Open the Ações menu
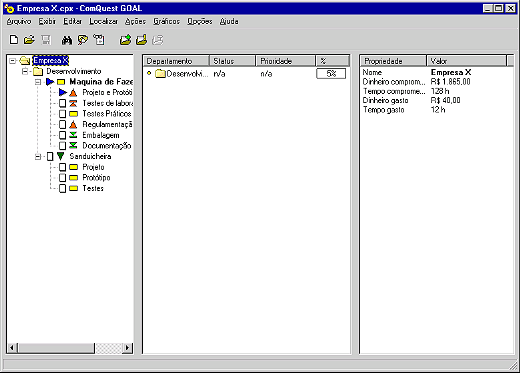The height and width of the screenshot is (373, 520). (135, 21)
